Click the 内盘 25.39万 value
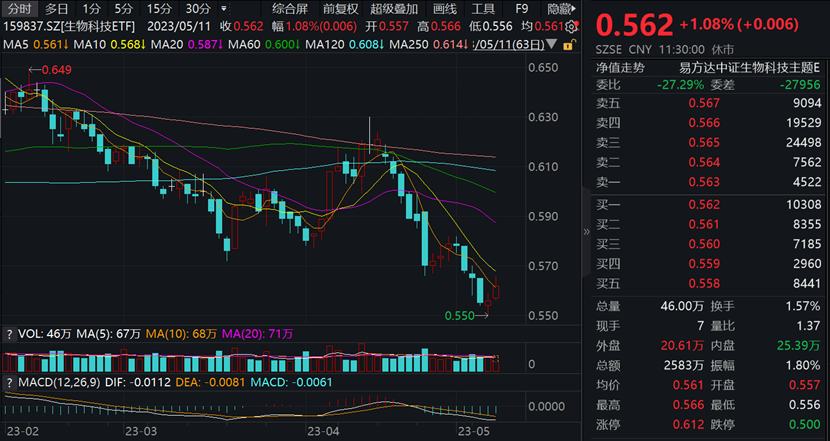Viewport: 830px width, 441px height. (799, 346)
